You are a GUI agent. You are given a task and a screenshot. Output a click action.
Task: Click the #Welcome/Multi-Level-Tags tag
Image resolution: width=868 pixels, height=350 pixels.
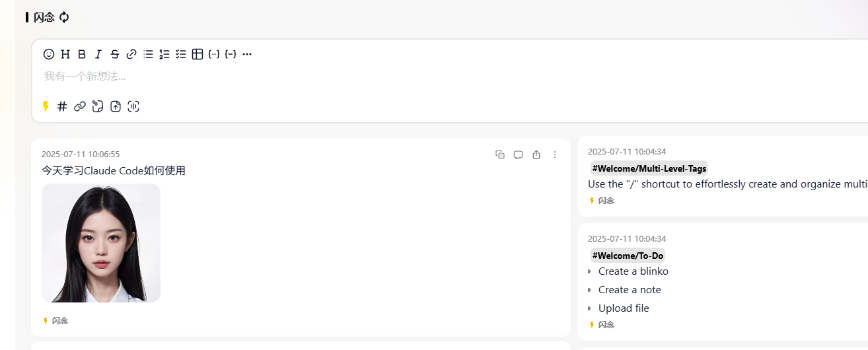coord(649,168)
